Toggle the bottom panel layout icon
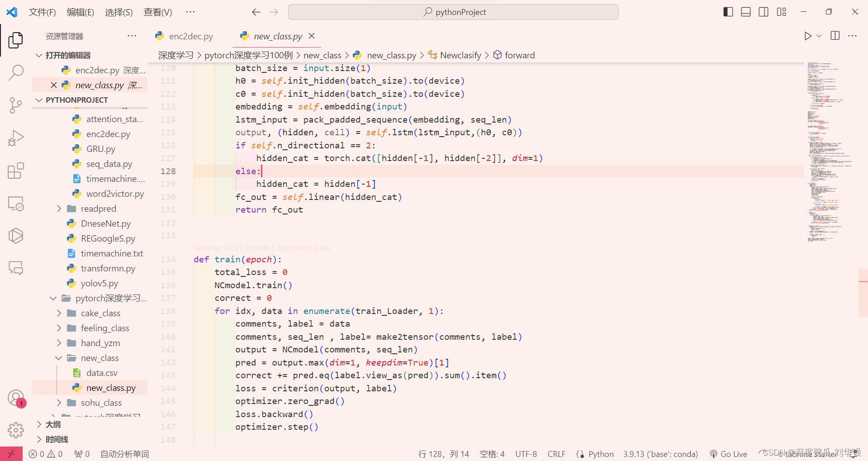This screenshot has height=461, width=868. [x=745, y=12]
